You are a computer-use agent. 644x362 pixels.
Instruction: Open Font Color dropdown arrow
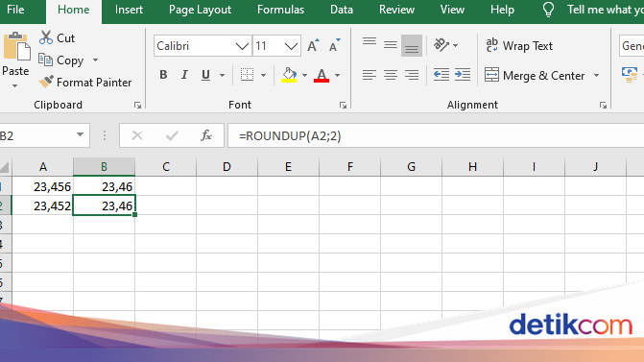(x=338, y=75)
